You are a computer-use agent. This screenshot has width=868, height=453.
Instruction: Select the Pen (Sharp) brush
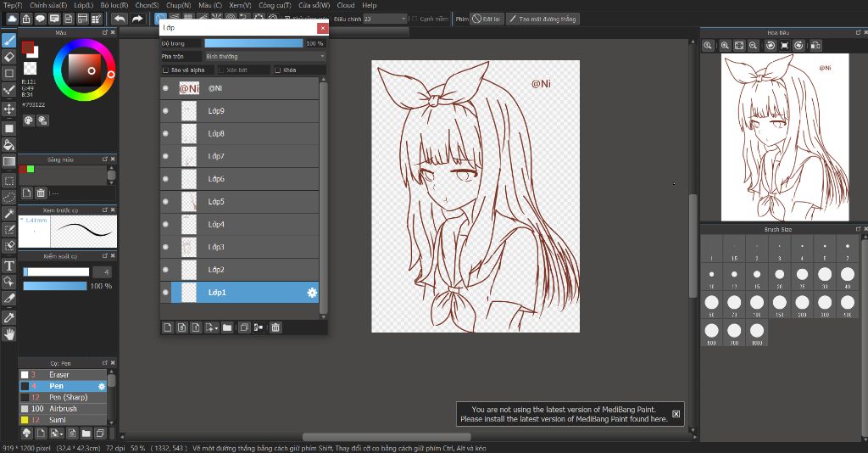(x=63, y=397)
